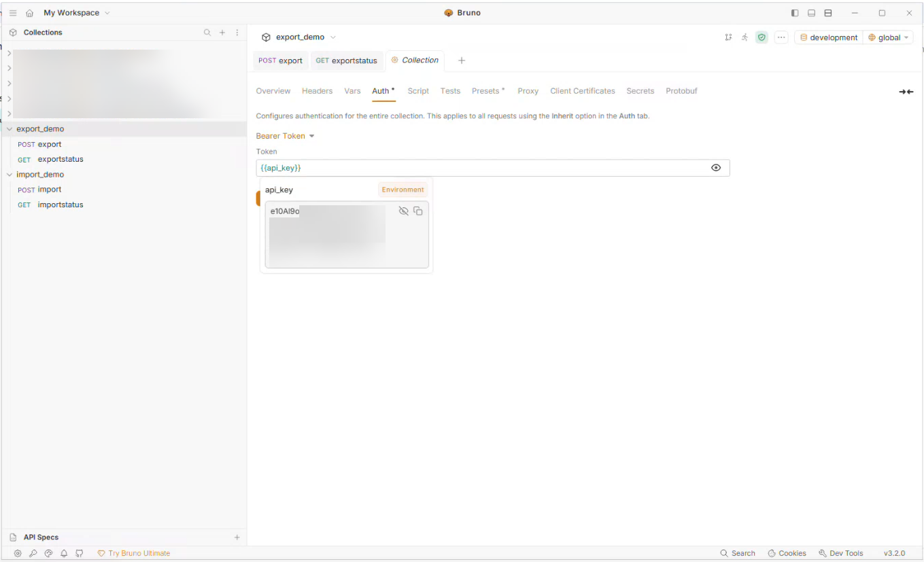Open Search in the status bar
The width and height of the screenshot is (924, 562).
click(738, 554)
